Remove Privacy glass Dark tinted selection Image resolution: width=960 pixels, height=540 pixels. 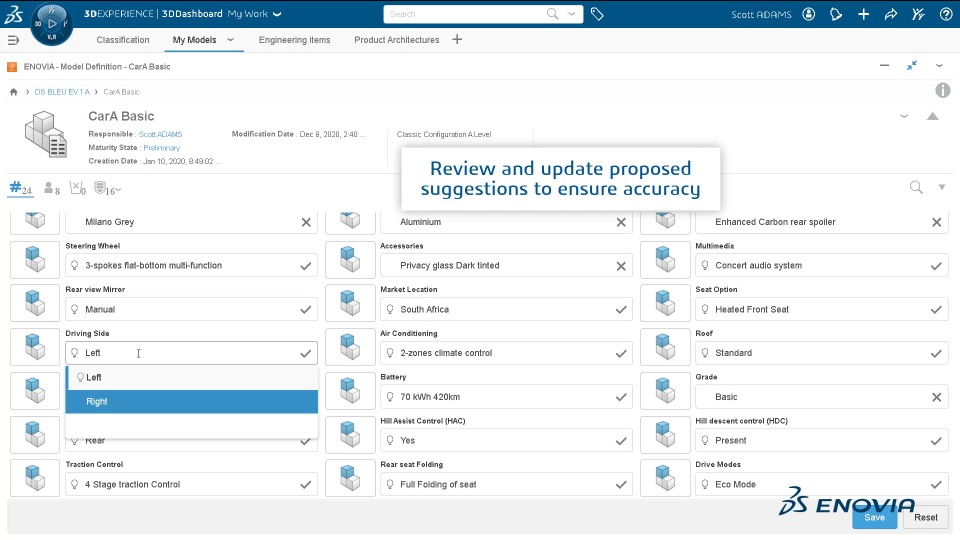tap(621, 266)
